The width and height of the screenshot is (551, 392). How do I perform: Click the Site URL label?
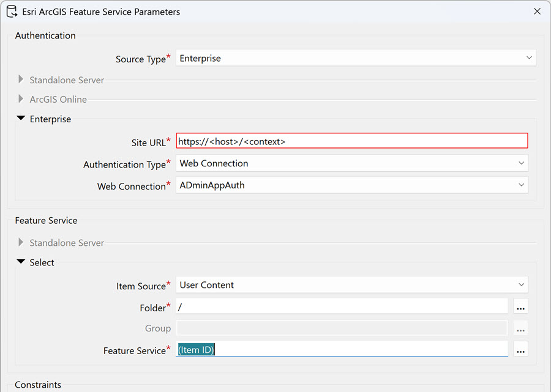(x=148, y=142)
